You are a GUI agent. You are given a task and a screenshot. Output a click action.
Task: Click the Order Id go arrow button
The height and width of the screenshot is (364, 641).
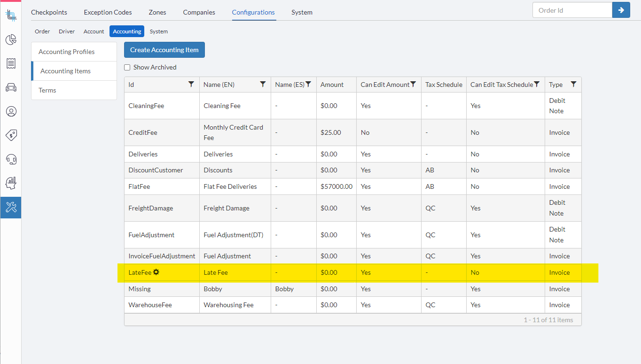tap(621, 10)
